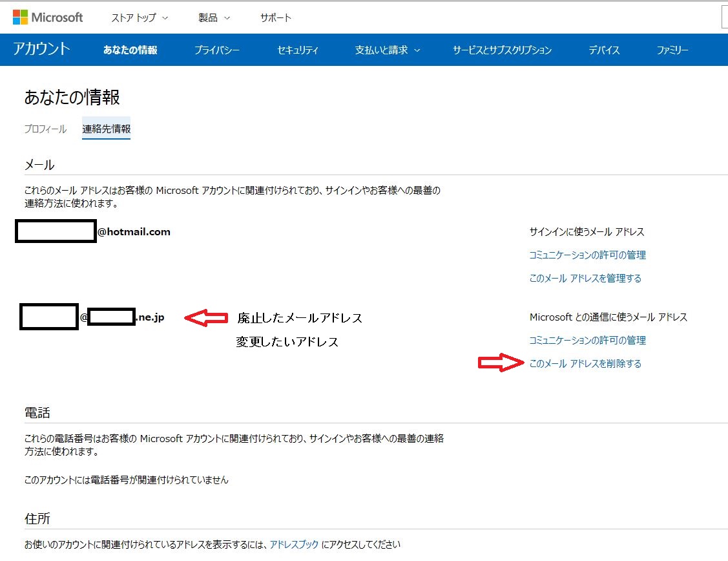The height and width of the screenshot is (561, 728).
Task: Open the ストア トップ dropdown menu
Action: point(140,18)
